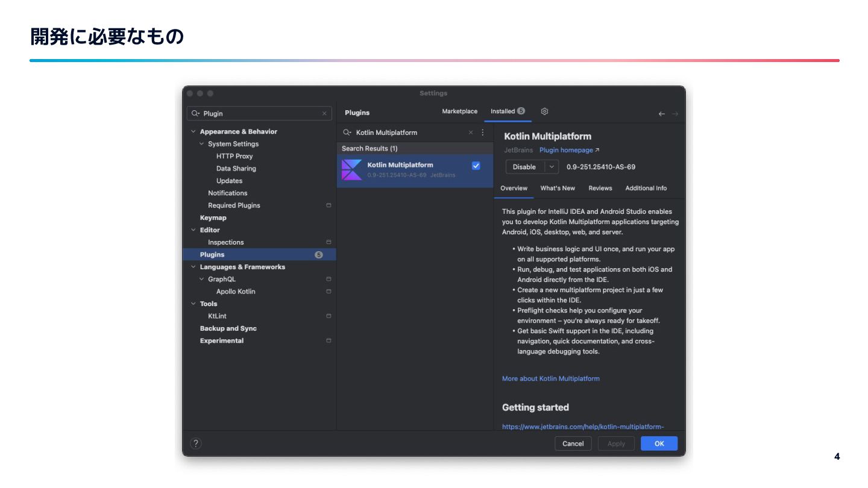
Task: Select Required Plugins in settings tree
Action: (x=234, y=205)
